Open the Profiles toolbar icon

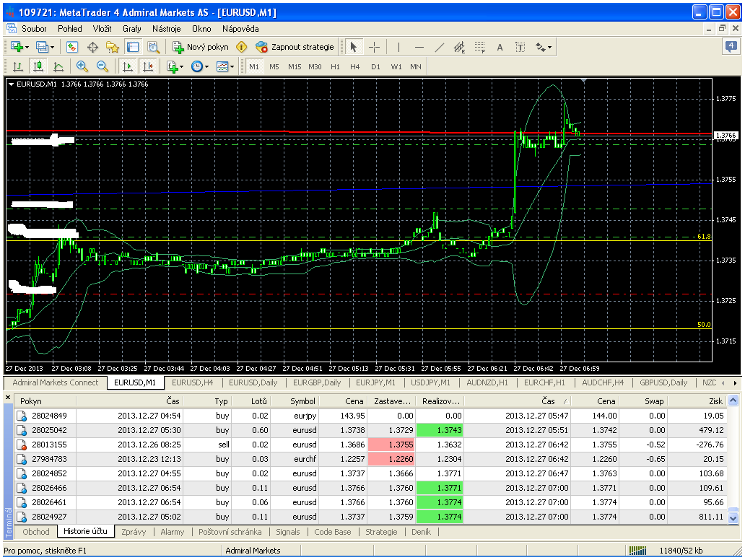(42, 47)
